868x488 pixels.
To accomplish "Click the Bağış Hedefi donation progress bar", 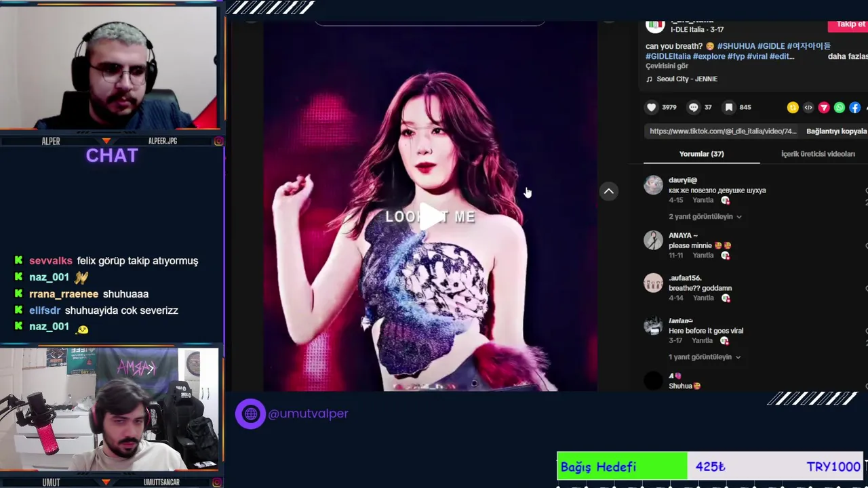I will (x=709, y=466).
